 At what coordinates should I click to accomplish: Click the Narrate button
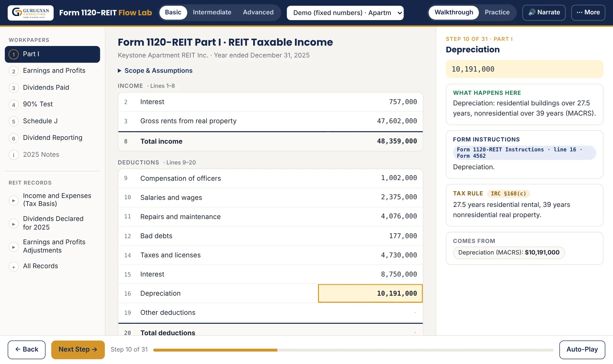(x=544, y=12)
